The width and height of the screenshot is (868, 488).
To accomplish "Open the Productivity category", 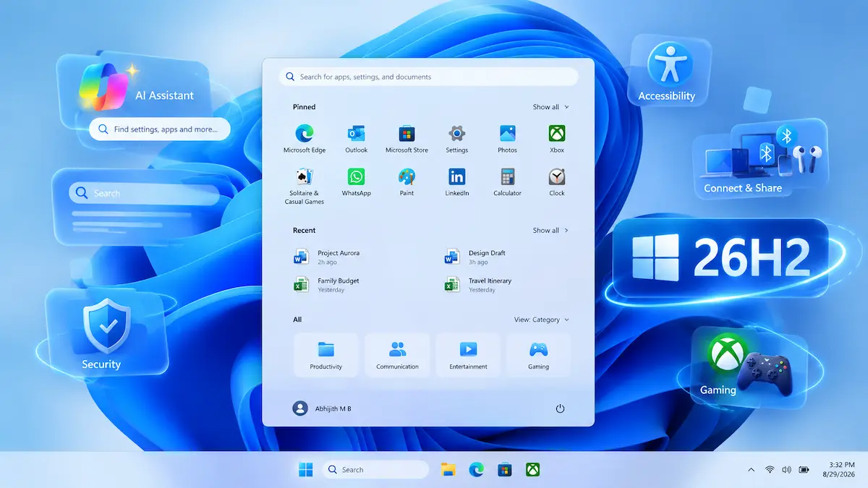I will pos(325,355).
